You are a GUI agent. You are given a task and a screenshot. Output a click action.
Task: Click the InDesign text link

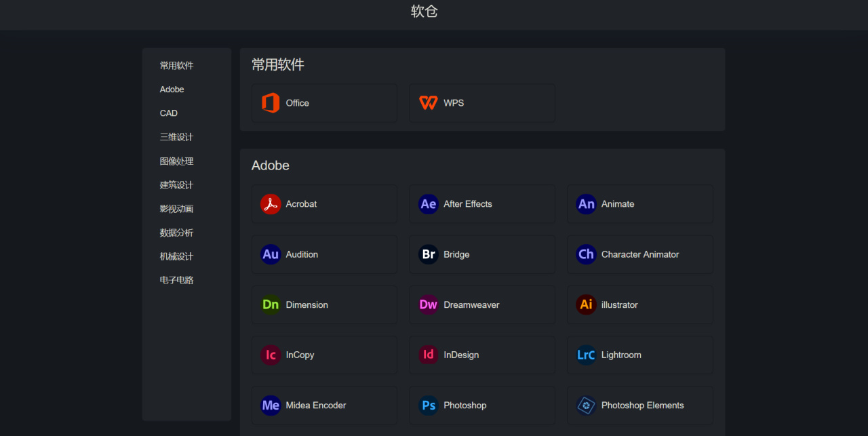tap(461, 355)
